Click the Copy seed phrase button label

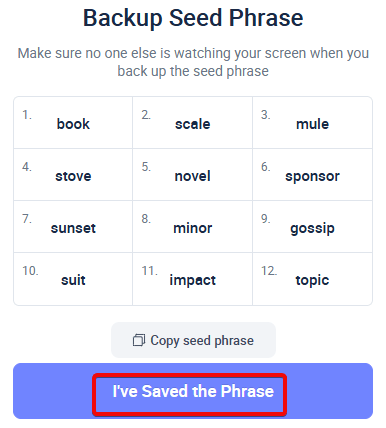click(x=202, y=340)
